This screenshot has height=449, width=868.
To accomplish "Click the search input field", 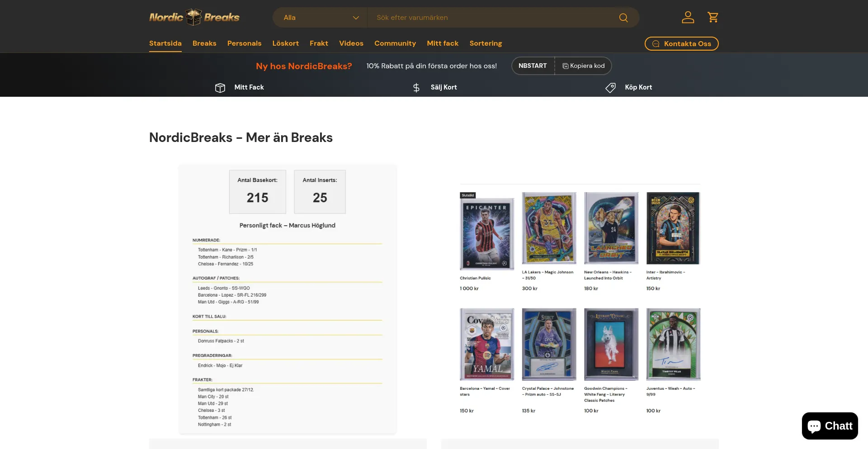I will point(488,17).
